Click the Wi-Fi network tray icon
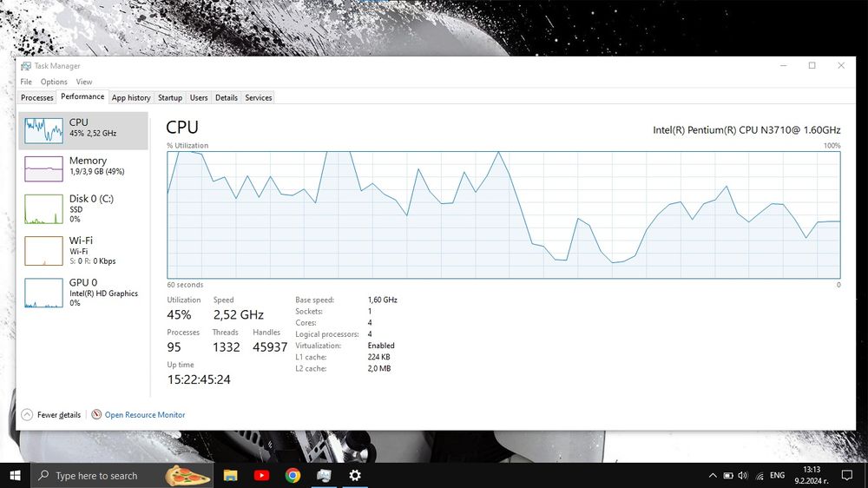This screenshot has height=488, width=868. 759,476
